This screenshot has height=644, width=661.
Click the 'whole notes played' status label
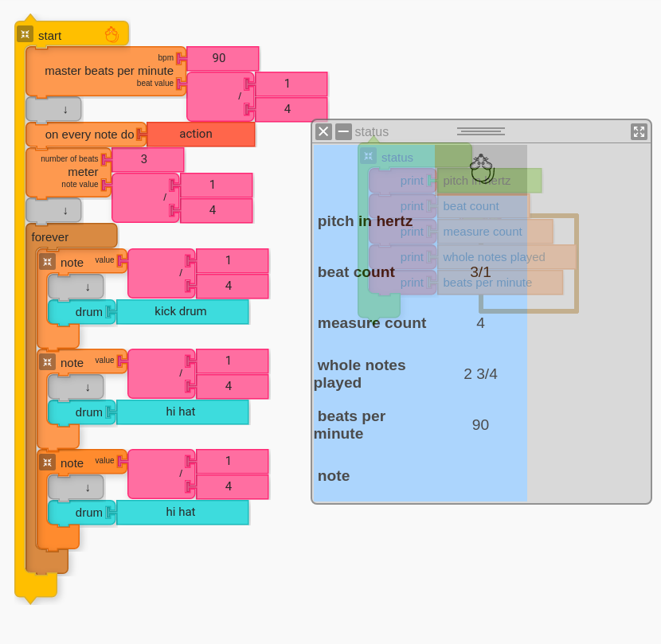(x=360, y=374)
